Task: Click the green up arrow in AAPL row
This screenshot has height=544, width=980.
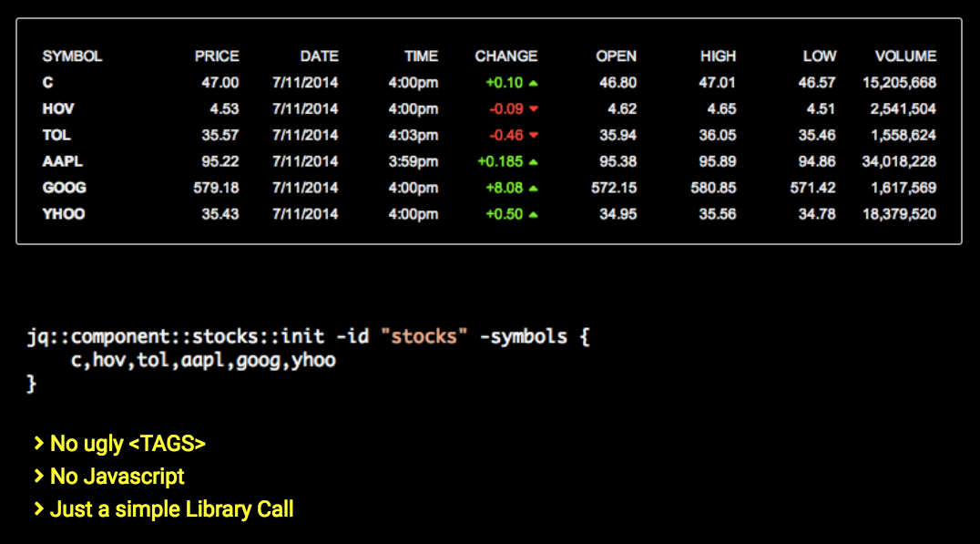Action: 534,162
